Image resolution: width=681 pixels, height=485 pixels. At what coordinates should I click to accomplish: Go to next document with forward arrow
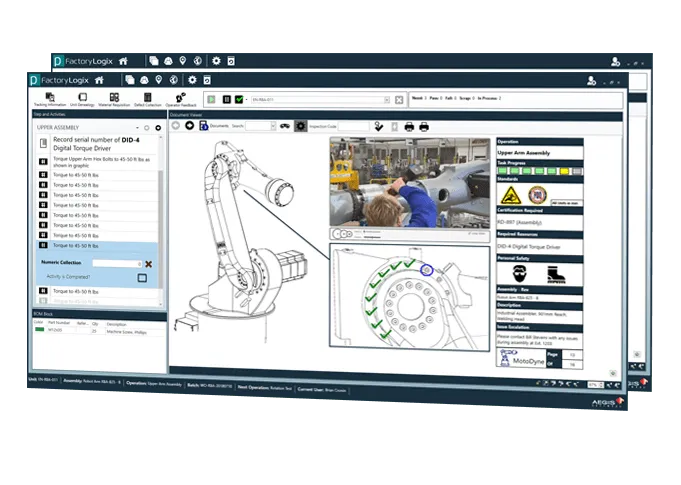pyautogui.click(x=190, y=125)
